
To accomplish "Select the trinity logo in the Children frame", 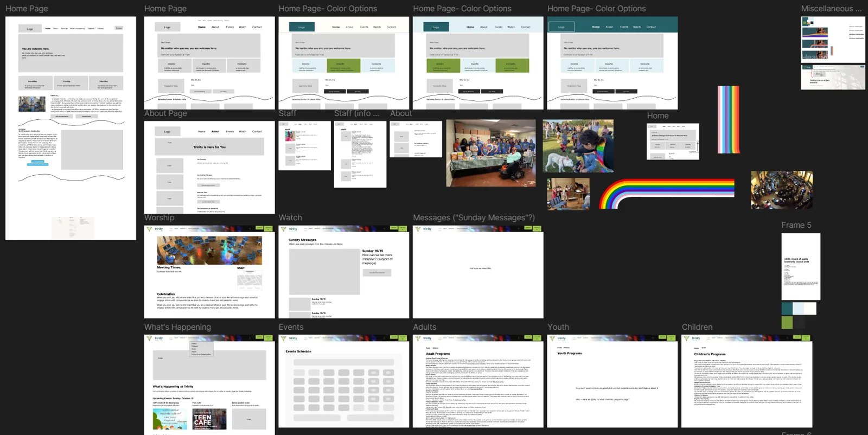I will tap(693, 338).
